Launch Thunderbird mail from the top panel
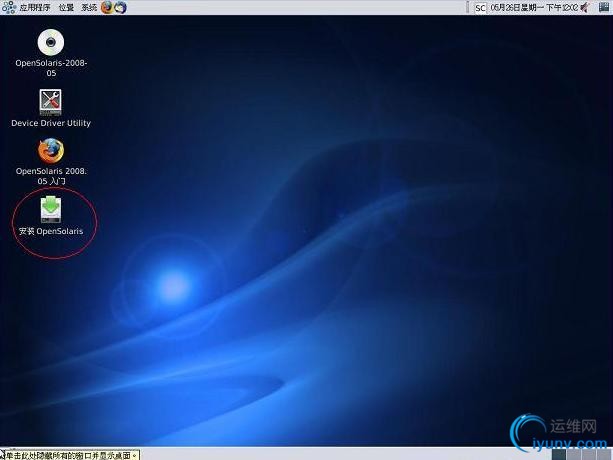Viewport: 613px width, 460px height. click(120, 7)
